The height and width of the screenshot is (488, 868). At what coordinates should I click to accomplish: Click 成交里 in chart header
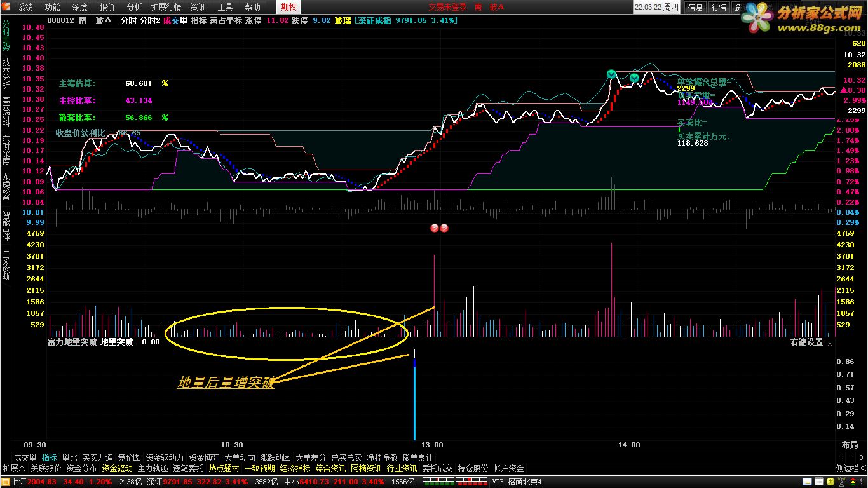point(175,20)
